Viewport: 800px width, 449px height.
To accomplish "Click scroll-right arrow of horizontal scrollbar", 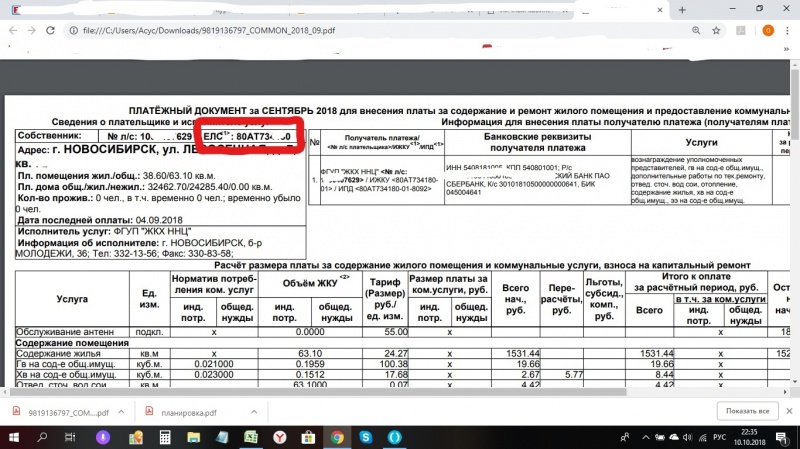I will point(785,392).
